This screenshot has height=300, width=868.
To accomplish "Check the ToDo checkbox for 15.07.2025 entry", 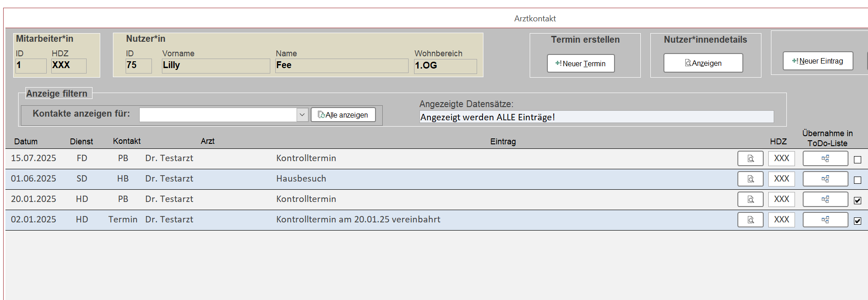I will pyautogui.click(x=857, y=160).
